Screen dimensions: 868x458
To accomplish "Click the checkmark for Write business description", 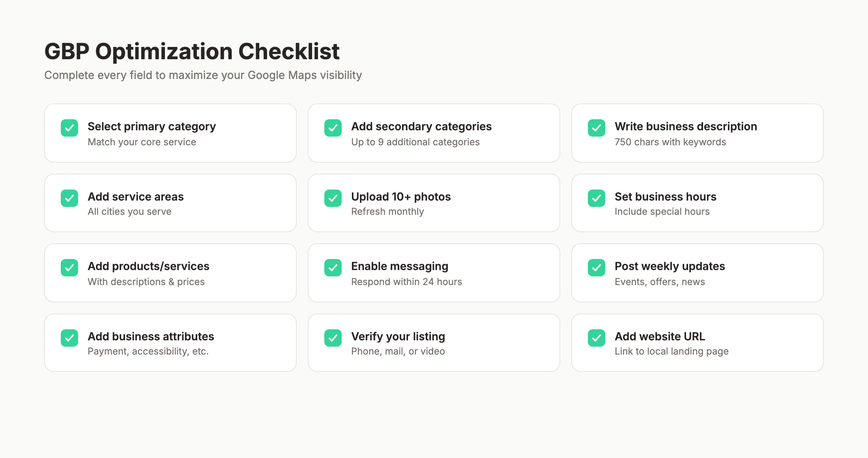I will pos(596,128).
